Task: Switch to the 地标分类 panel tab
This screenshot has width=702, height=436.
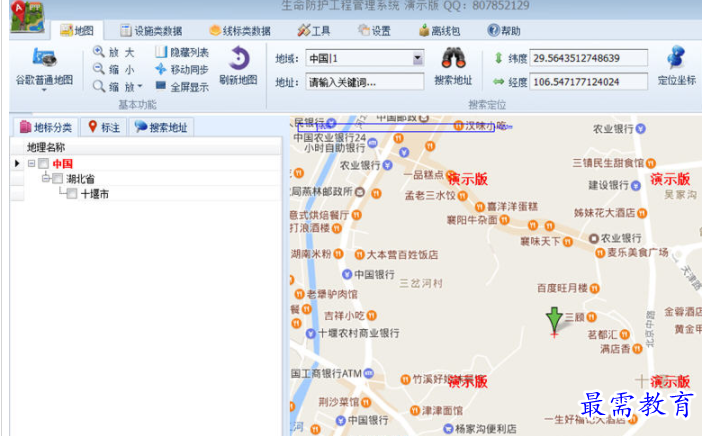Action: (46, 128)
